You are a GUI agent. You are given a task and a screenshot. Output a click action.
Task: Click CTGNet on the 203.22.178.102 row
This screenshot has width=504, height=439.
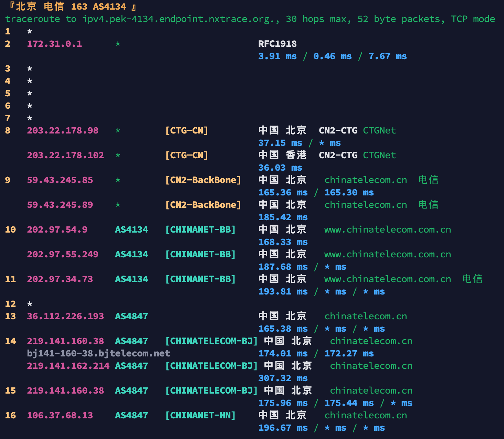pyautogui.click(x=379, y=155)
